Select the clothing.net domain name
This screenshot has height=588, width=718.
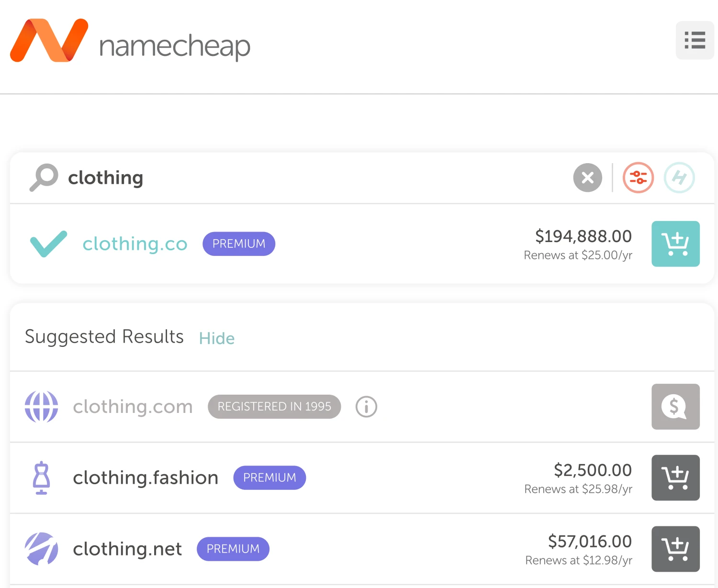click(127, 549)
